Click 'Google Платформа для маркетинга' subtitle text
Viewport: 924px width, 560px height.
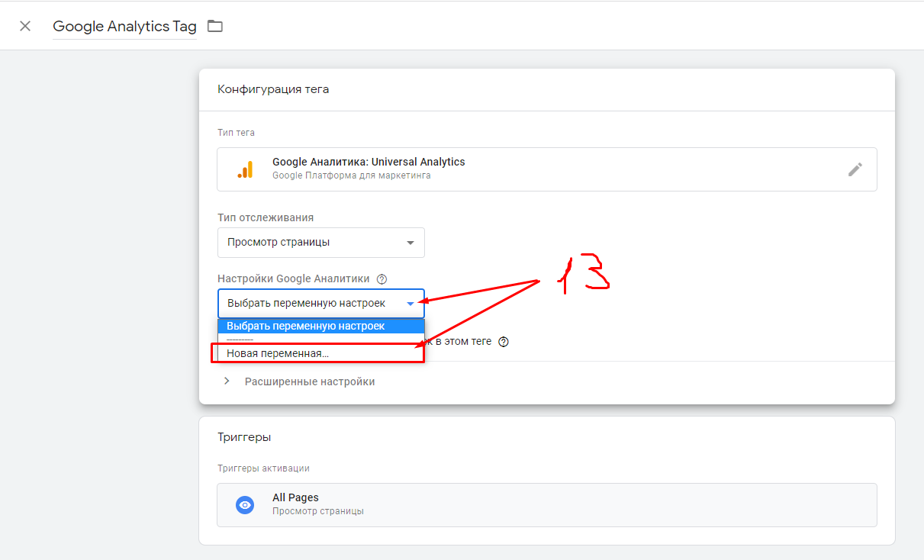click(351, 175)
